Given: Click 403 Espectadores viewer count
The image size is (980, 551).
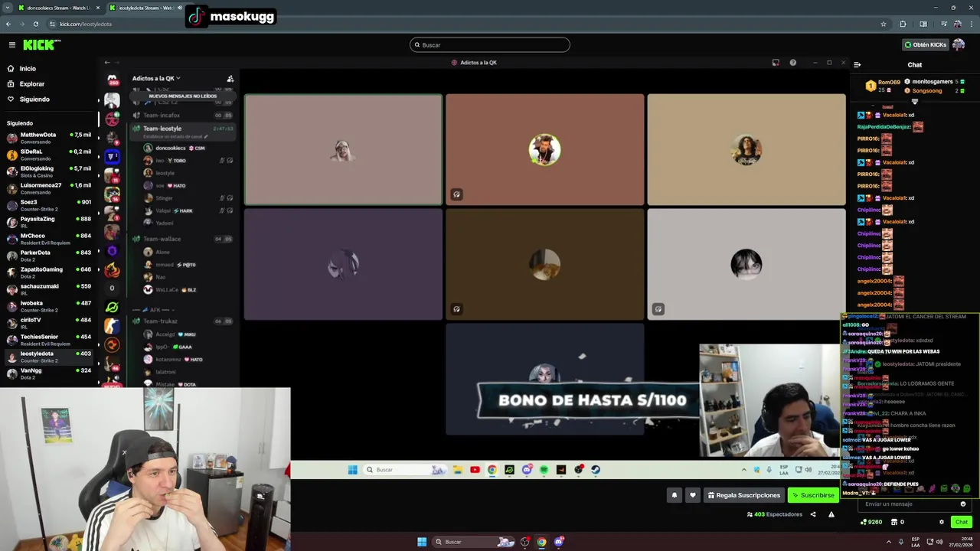Looking at the screenshot, I should point(775,514).
